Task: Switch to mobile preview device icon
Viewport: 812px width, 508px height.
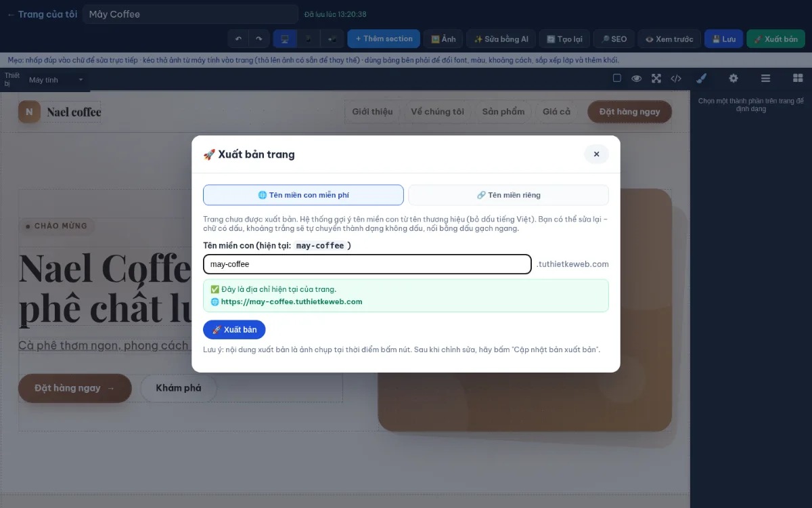Action: tap(309, 39)
